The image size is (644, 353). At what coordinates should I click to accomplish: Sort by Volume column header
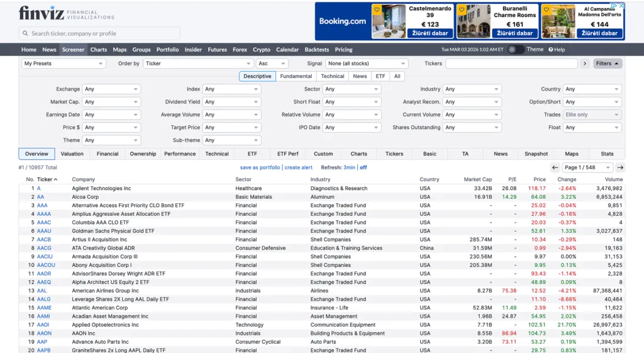click(x=614, y=179)
